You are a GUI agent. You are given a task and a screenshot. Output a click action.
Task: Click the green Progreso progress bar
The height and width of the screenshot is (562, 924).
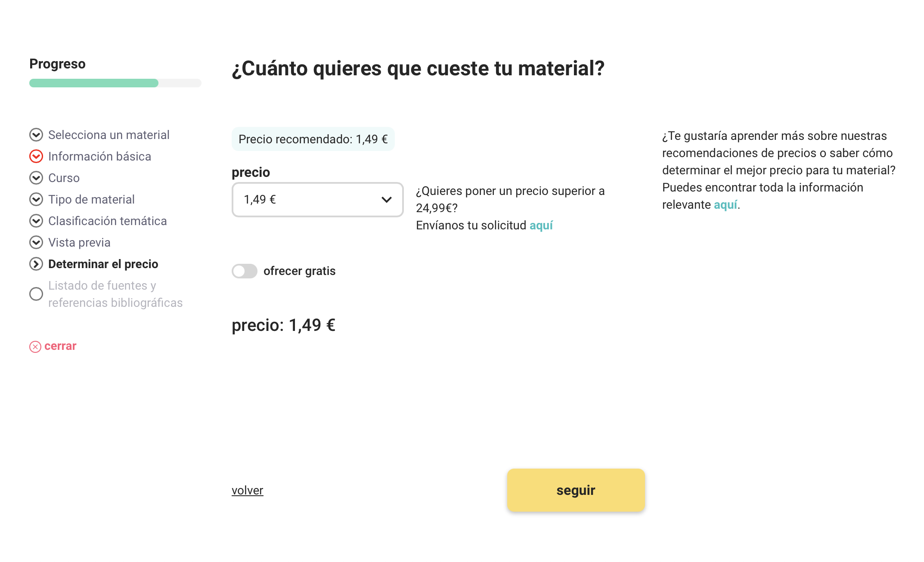(94, 83)
